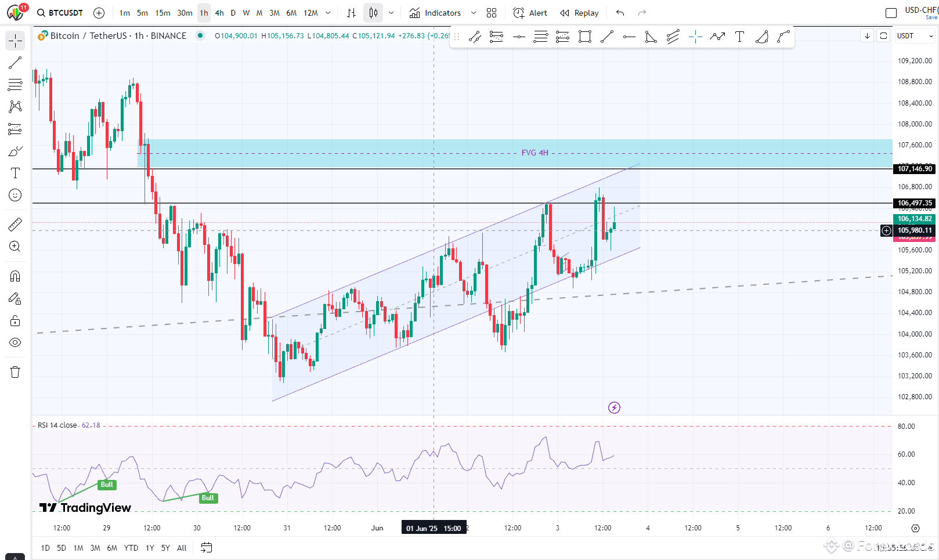Click the add symbol plus button
The height and width of the screenshot is (560, 939).
click(99, 13)
